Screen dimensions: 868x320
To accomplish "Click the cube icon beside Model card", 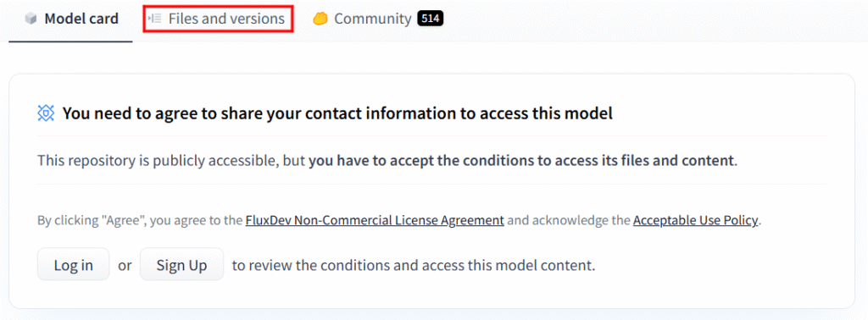I will (x=31, y=19).
